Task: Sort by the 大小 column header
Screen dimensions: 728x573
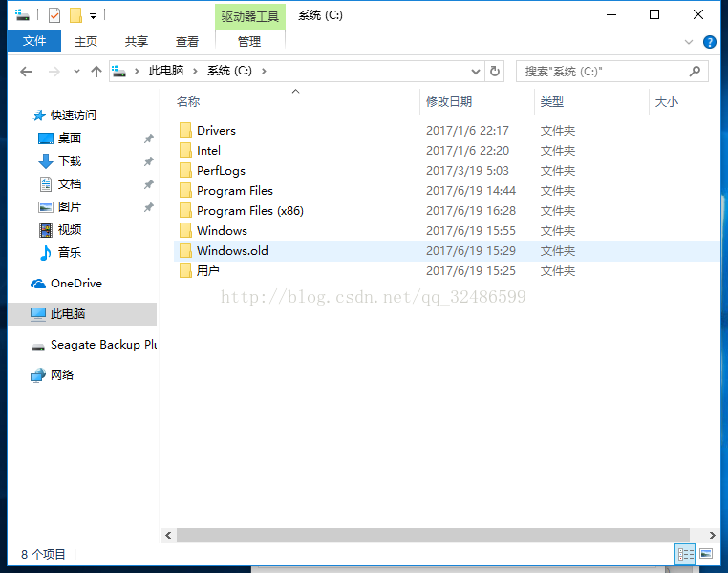Action: click(666, 101)
